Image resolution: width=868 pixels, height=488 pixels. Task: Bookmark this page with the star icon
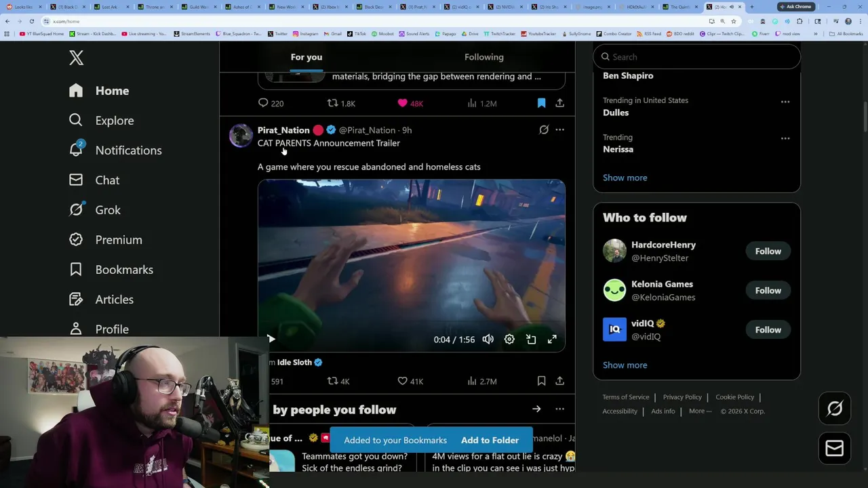coord(733,21)
